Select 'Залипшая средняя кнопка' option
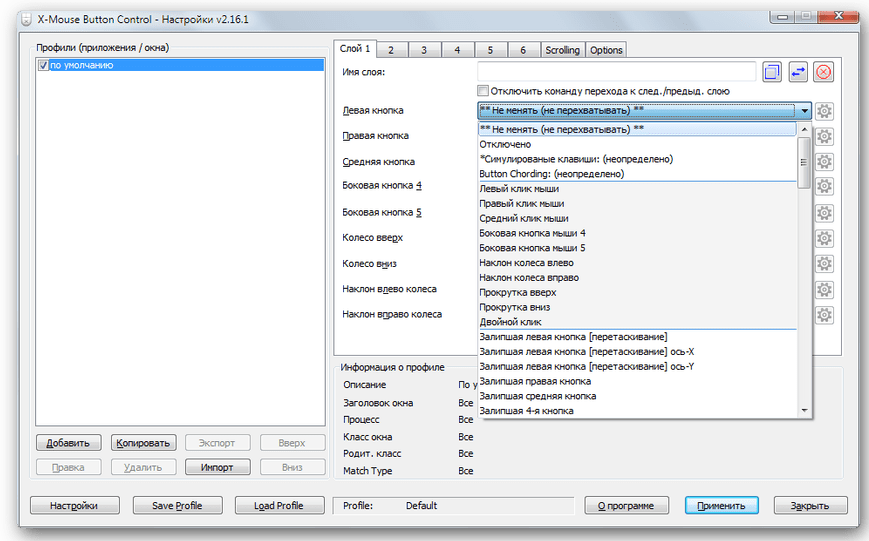The height and width of the screenshot is (541, 869). 637,396
